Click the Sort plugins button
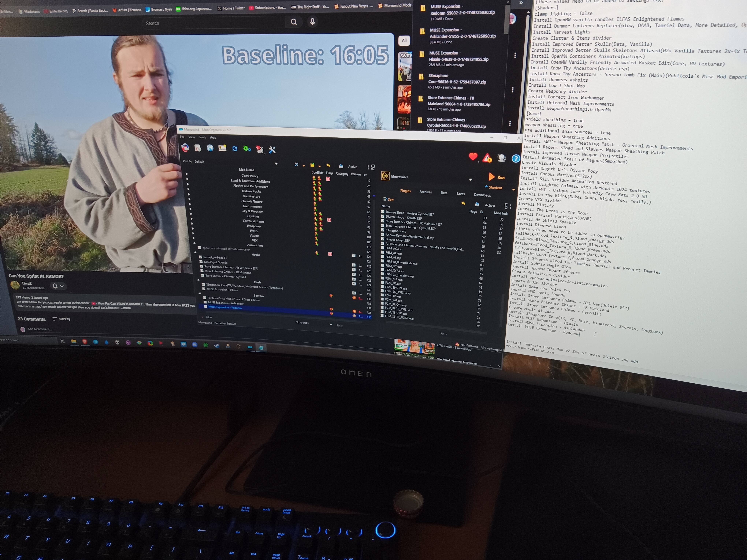 (x=388, y=199)
